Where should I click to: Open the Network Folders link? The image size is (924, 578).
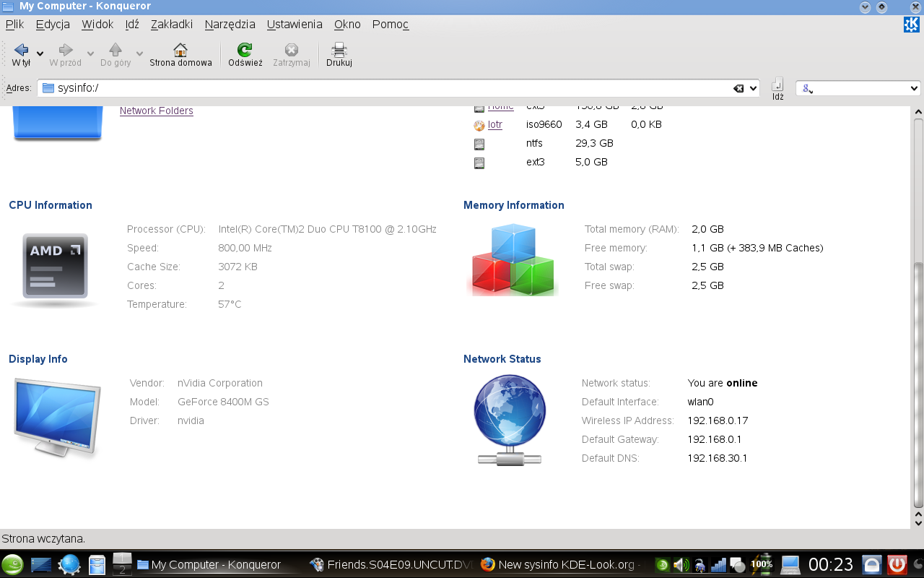(157, 111)
